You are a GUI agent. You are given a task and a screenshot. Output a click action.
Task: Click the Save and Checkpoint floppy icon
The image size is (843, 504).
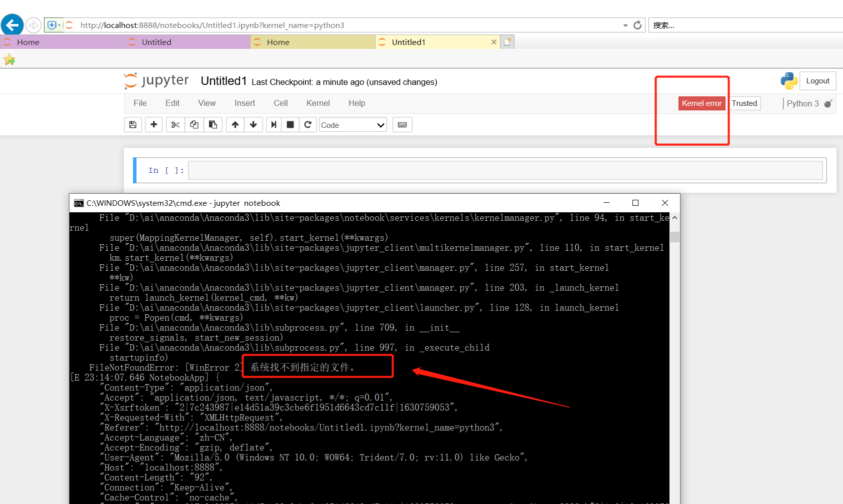(133, 124)
